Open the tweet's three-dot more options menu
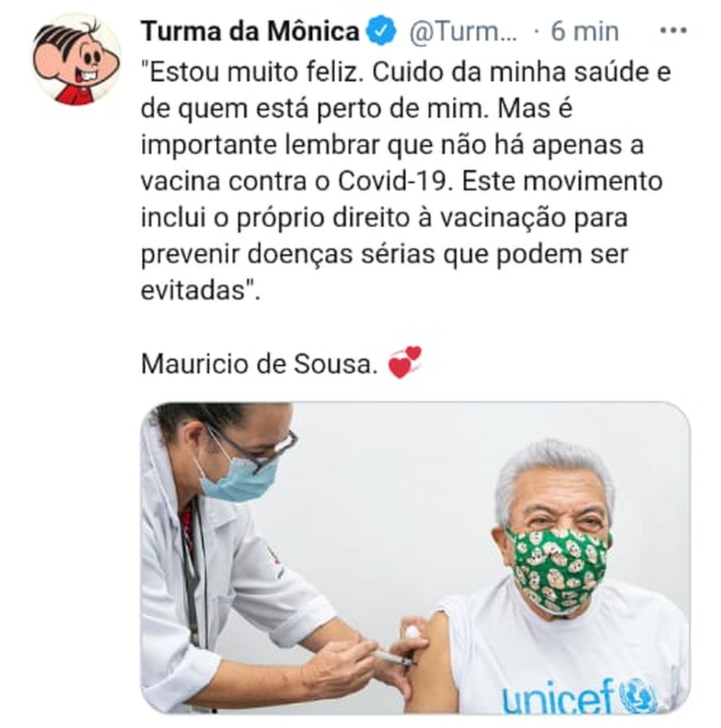Viewport: 721px width, 728px height. pyautogui.click(x=673, y=31)
